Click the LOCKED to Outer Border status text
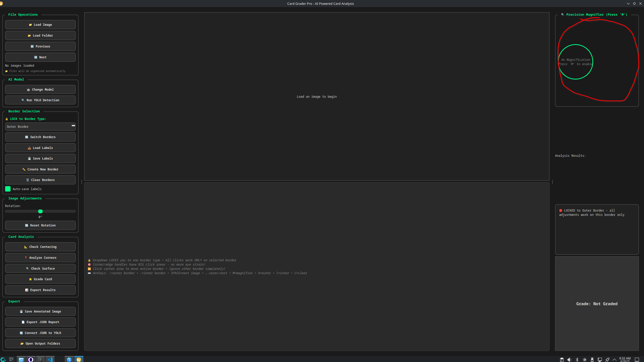The height and width of the screenshot is (362, 644). click(x=591, y=213)
